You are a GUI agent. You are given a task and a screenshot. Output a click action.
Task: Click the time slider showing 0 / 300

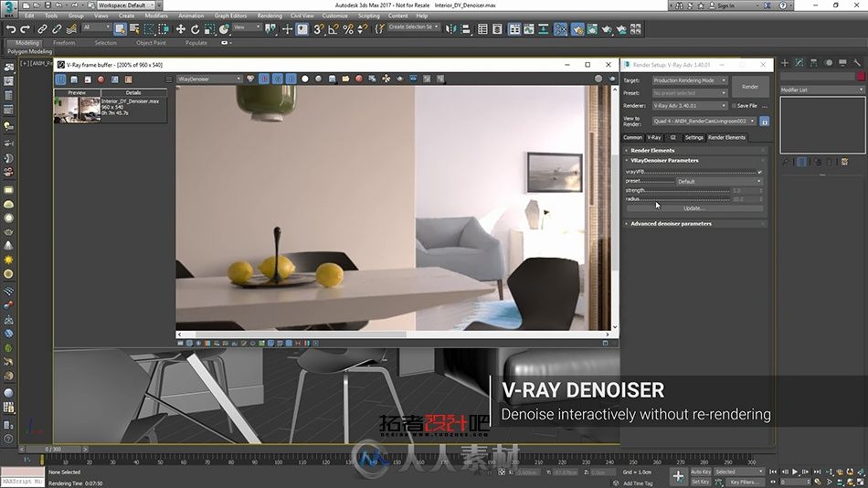tap(54, 450)
